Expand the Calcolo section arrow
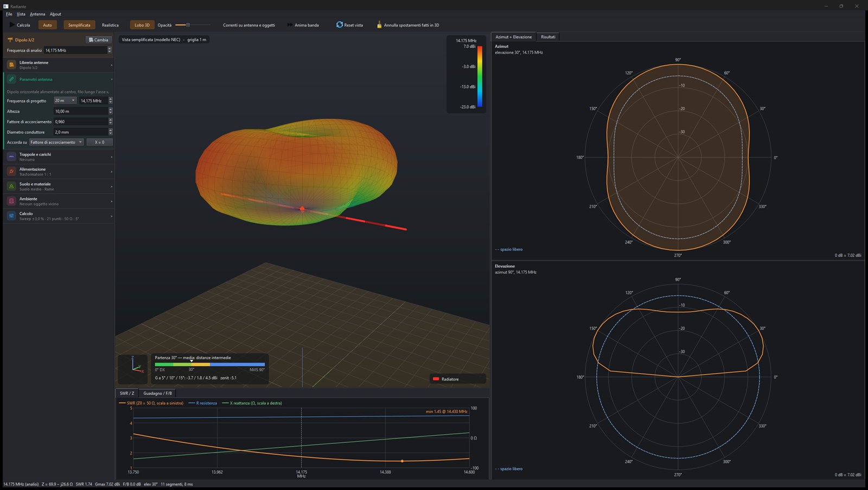 click(x=112, y=216)
